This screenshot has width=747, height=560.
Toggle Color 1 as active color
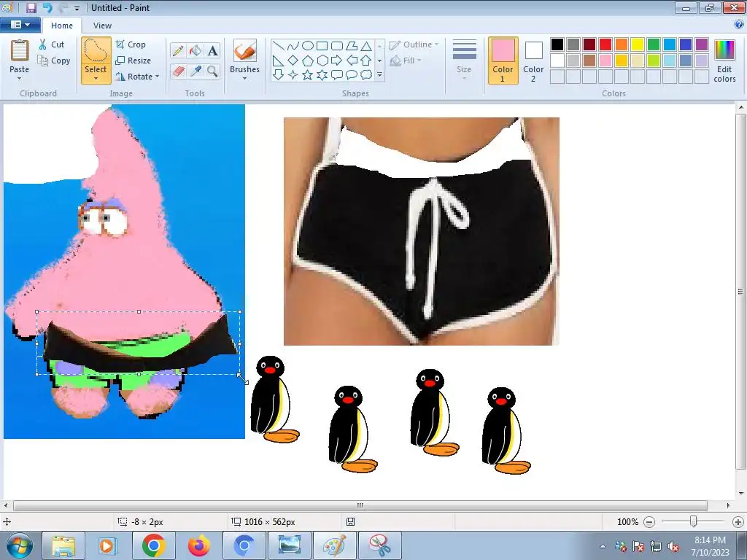tap(503, 61)
